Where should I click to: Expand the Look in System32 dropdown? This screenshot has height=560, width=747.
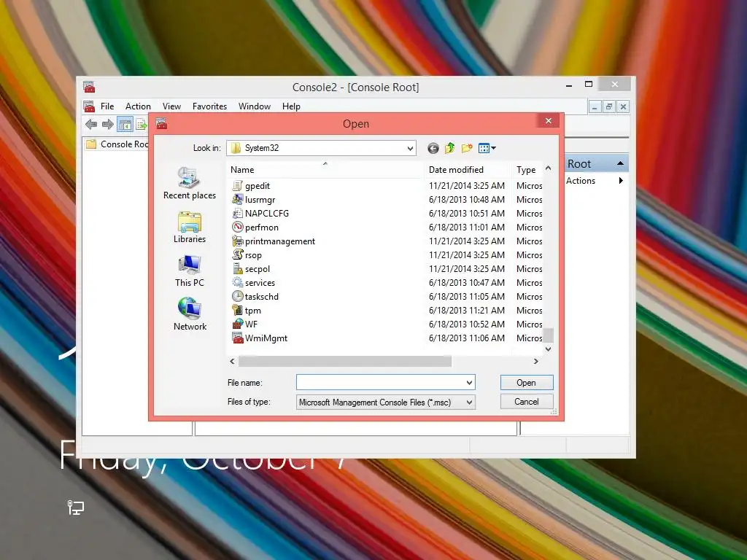410,149
